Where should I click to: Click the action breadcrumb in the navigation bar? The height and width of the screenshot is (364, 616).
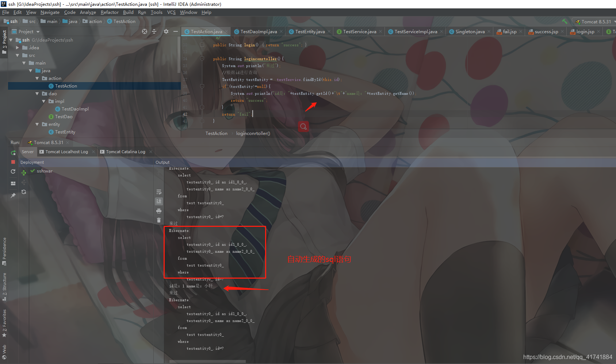pyautogui.click(x=92, y=22)
